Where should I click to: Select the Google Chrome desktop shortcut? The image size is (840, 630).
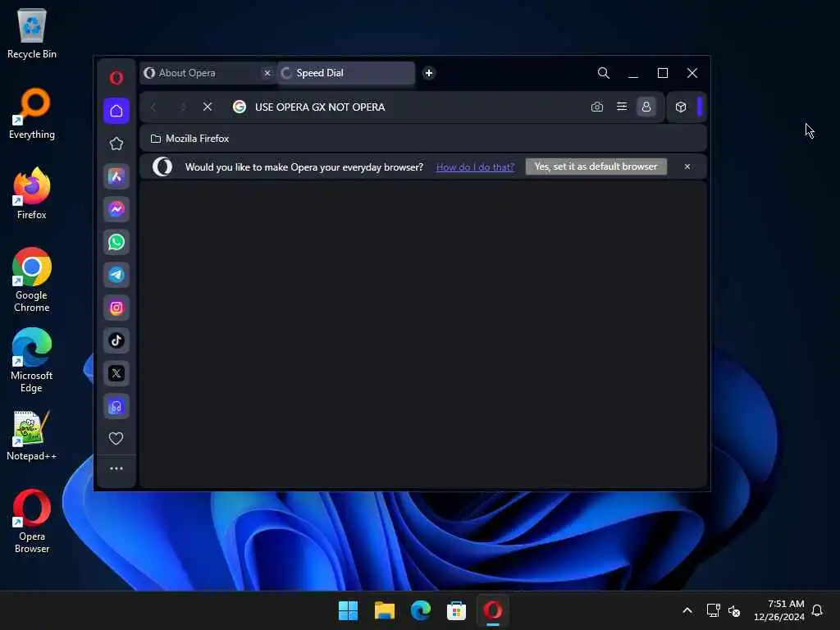tap(32, 281)
